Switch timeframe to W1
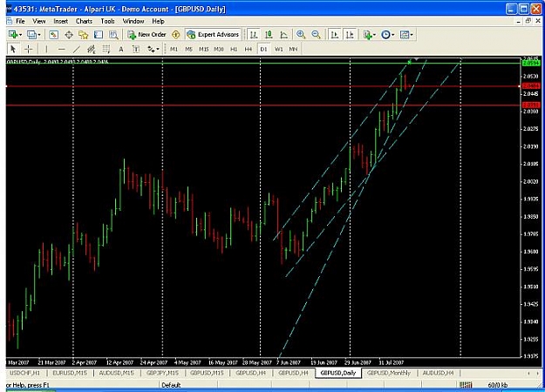545x392 pixels. (x=279, y=49)
